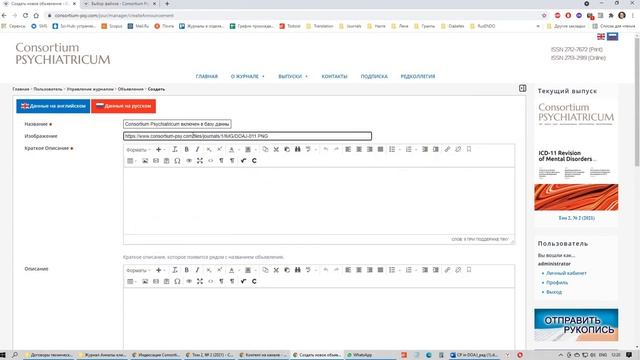Select Russian language flag at top right
This screenshot has width=640, height=360.
[x=612, y=37]
